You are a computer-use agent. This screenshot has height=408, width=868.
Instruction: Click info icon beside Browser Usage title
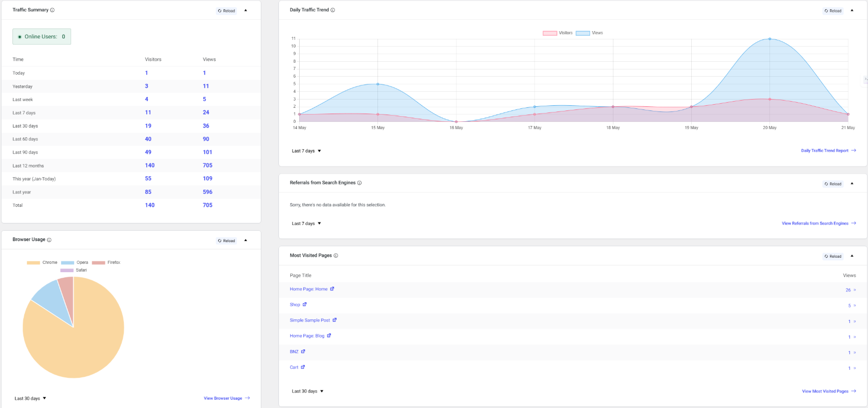(x=49, y=240)
